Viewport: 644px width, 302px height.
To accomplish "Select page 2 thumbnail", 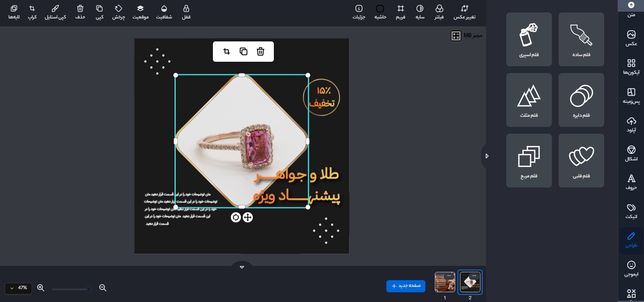I will 470,282.
